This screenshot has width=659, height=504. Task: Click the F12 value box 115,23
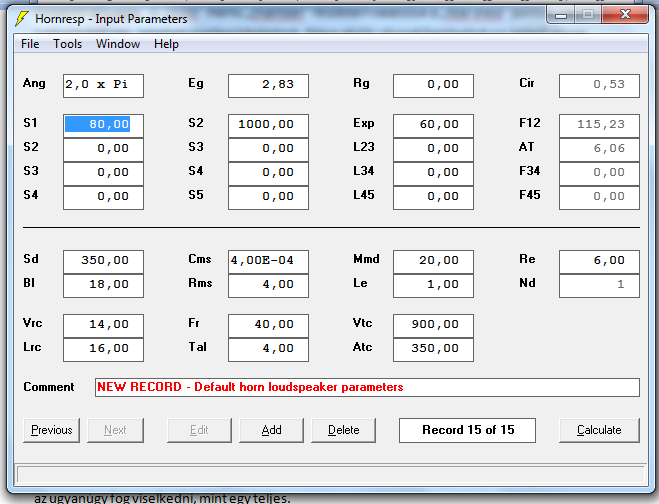click(x=599, y=125)
